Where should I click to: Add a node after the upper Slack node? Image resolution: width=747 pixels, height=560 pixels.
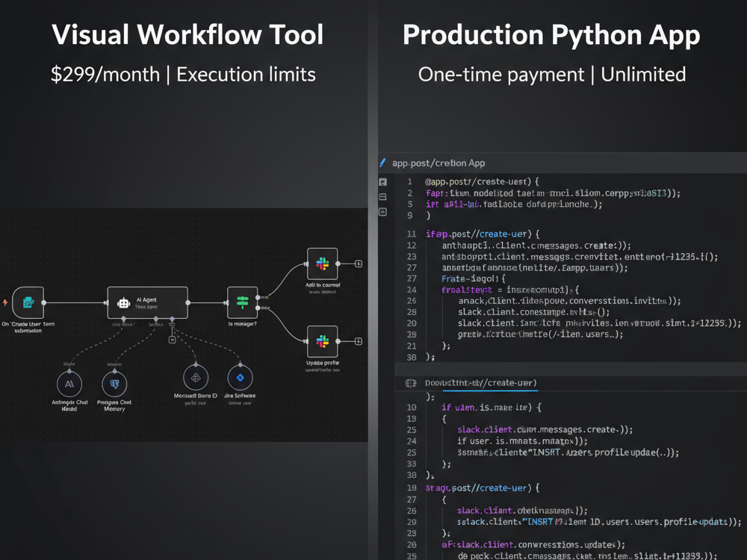(x=359, y=264)
